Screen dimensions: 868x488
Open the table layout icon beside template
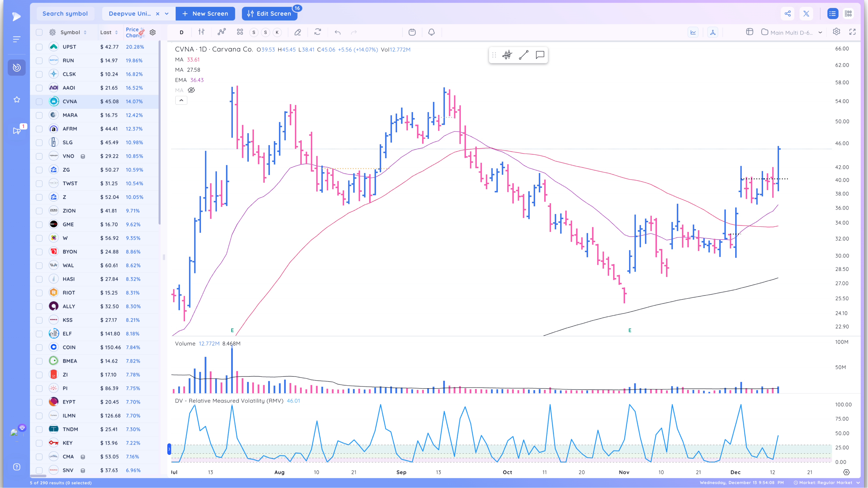pos(749,32)
